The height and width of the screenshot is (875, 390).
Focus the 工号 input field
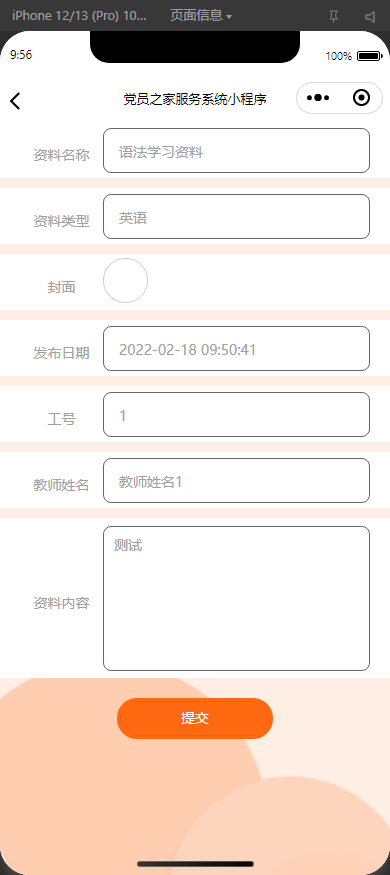237,415
